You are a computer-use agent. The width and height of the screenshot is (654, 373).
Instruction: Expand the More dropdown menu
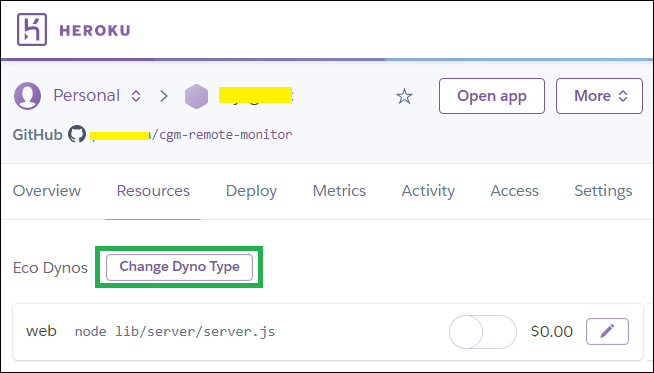pyautogui.click(x=599, y=96)
